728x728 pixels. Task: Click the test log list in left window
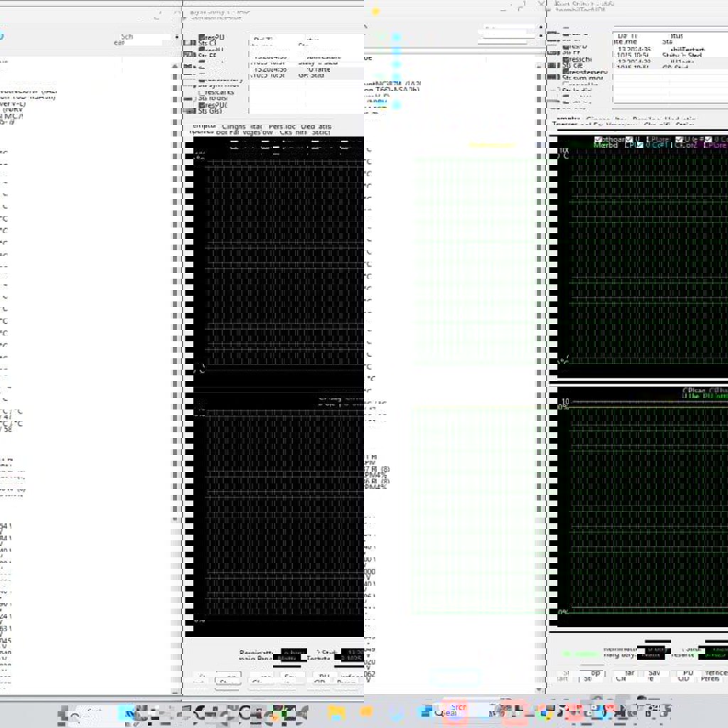coord(306,92)
